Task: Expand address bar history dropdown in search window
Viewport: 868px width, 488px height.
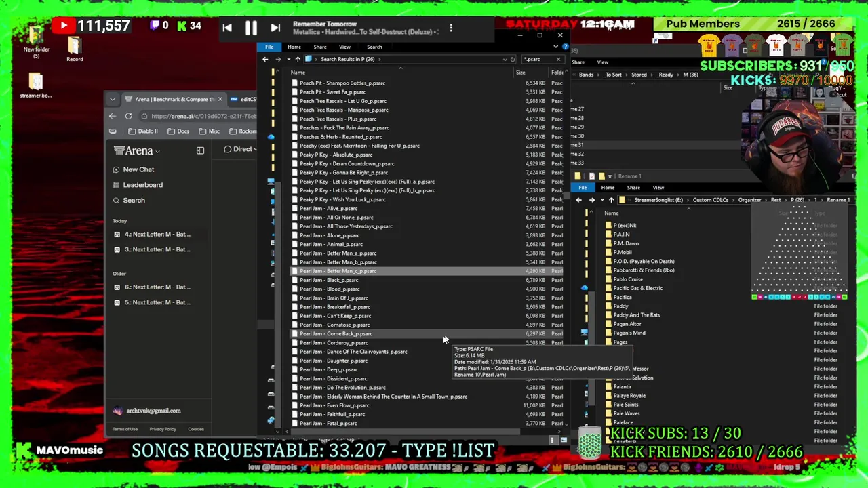Action: [x=505, y=59]
